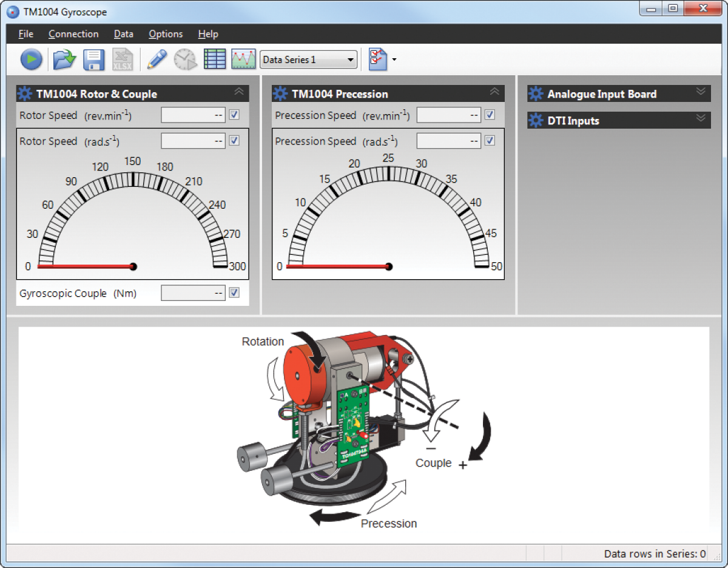Click the Couple label in the diagram
The width and height of the screenshot is (728, 568).
[x=433, y=463]
